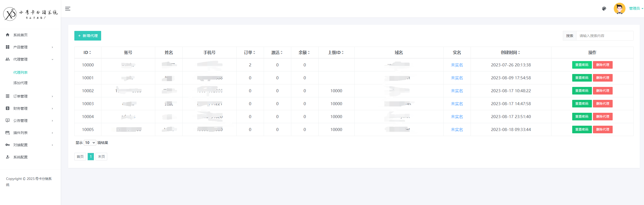
Task: Delete agent 10003 with 删除代理
Action: 603,104
